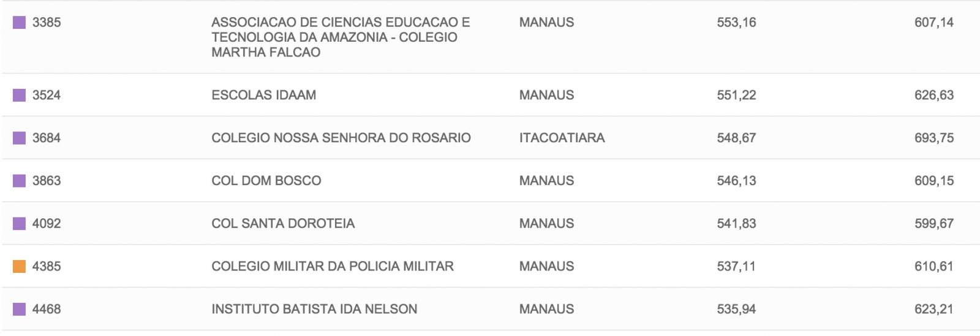
Task: Click the score value 623,21
Action: [x=934, y=310]
